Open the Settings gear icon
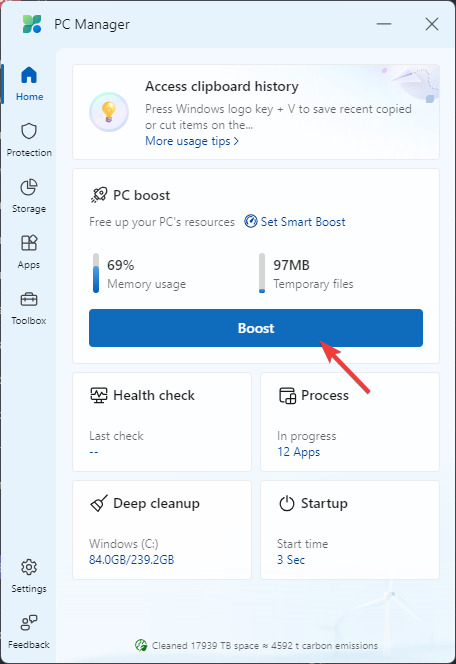This screenshot has width=456, height=664. [29, 567]
